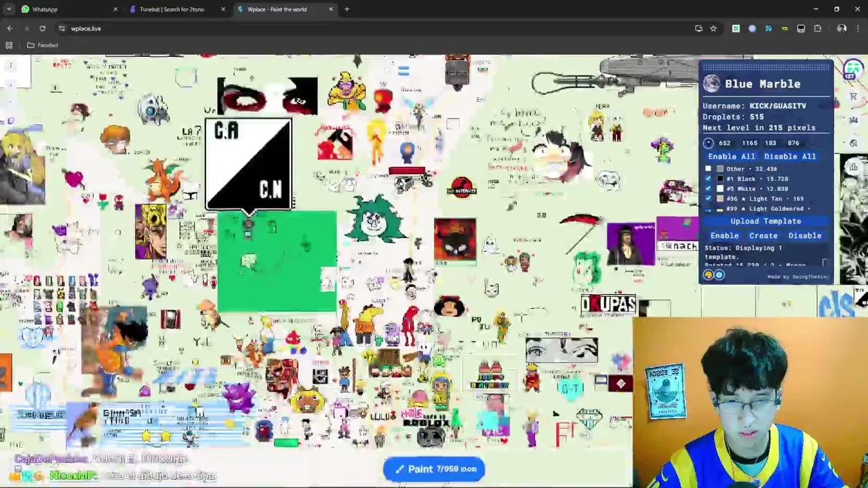
Task: Click the Black color swatch in color list
Action: coord(720,179)
